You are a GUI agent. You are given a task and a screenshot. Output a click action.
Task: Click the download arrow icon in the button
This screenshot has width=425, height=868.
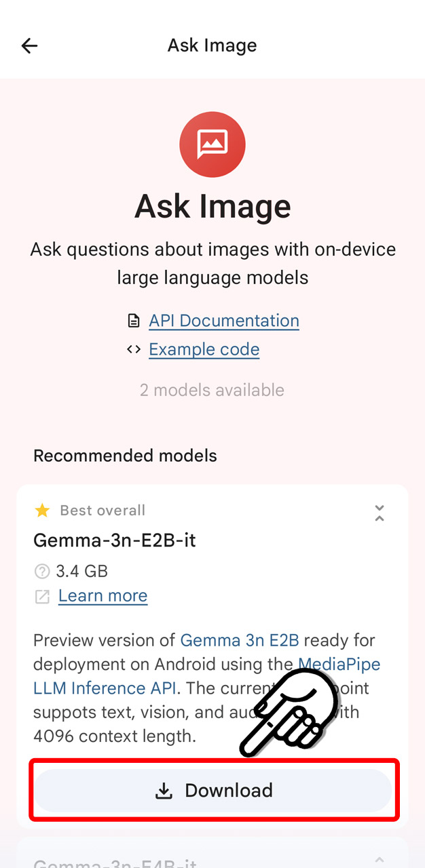click(164, 791)
